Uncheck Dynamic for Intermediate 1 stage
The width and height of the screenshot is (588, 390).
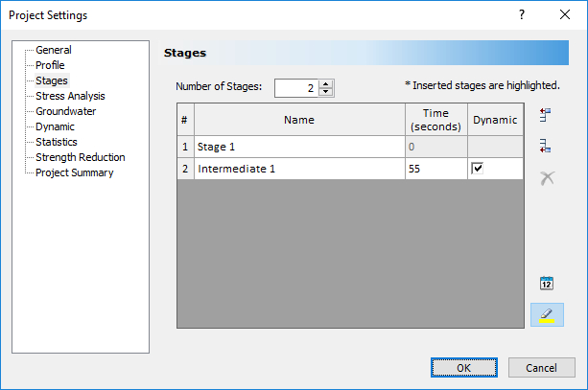pos(478,169)
